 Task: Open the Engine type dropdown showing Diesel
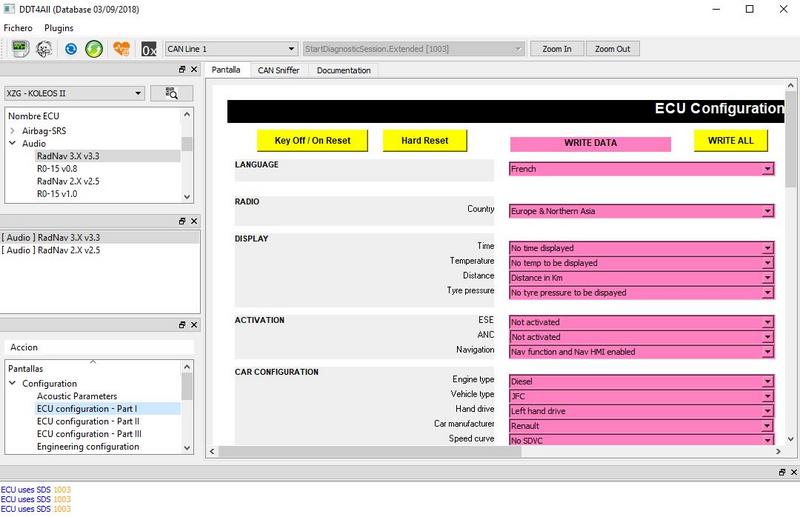(641, 381)
